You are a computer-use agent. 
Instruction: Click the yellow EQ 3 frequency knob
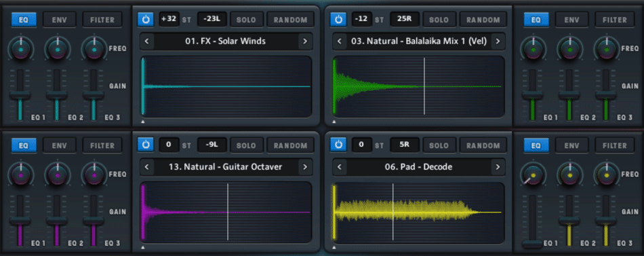coord(607,175)
